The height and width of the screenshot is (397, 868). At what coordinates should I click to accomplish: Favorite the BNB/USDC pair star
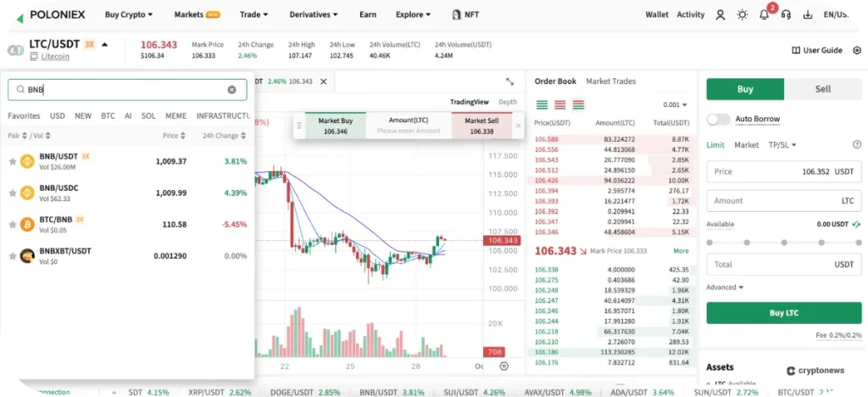click(x=12, y=193)
